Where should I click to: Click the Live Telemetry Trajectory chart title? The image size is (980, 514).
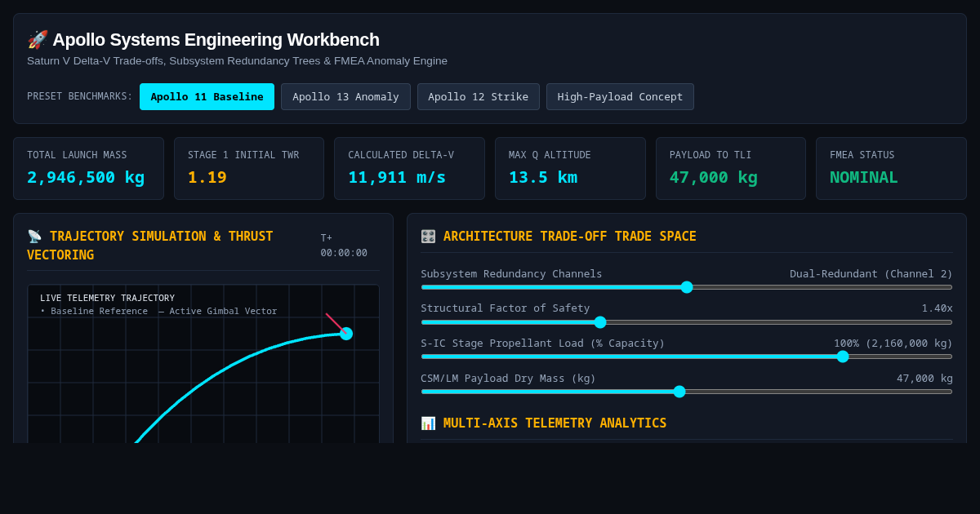107,298
